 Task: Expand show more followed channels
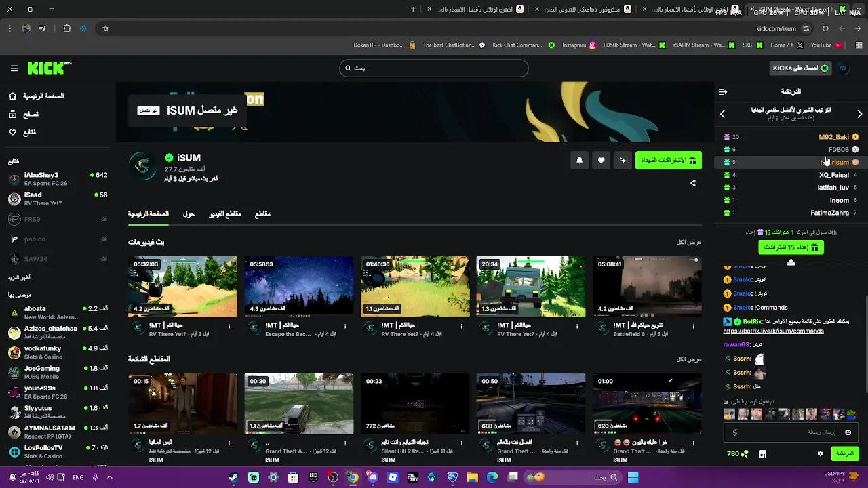19,277
